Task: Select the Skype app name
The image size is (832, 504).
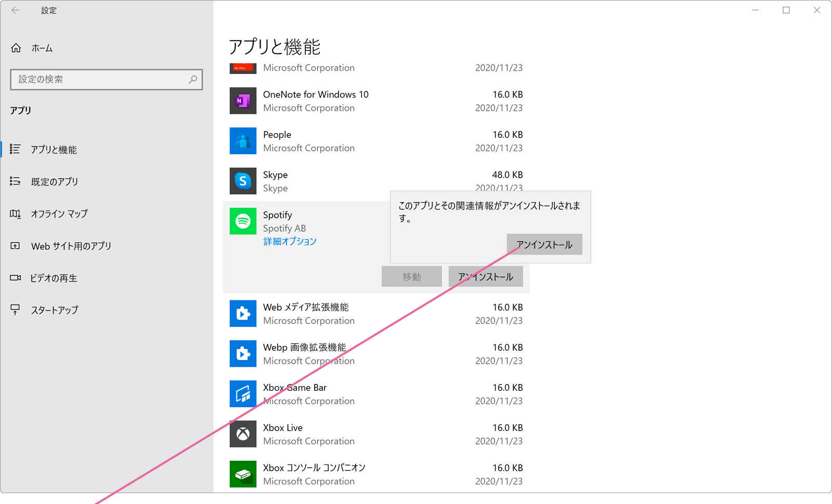Action: coord(275,175)
